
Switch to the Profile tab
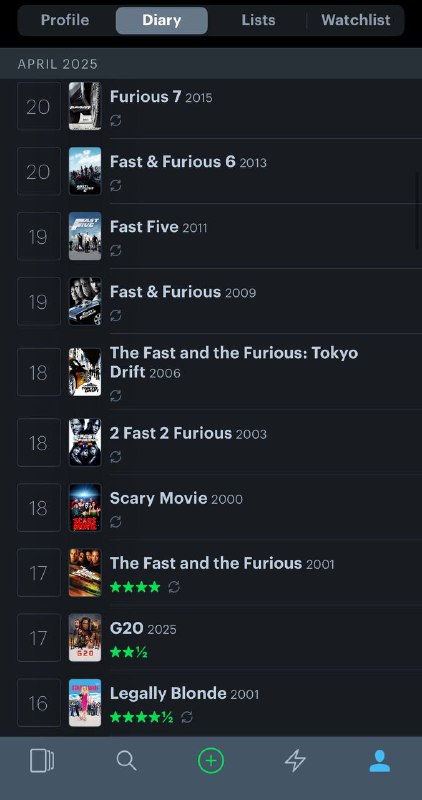65,20
